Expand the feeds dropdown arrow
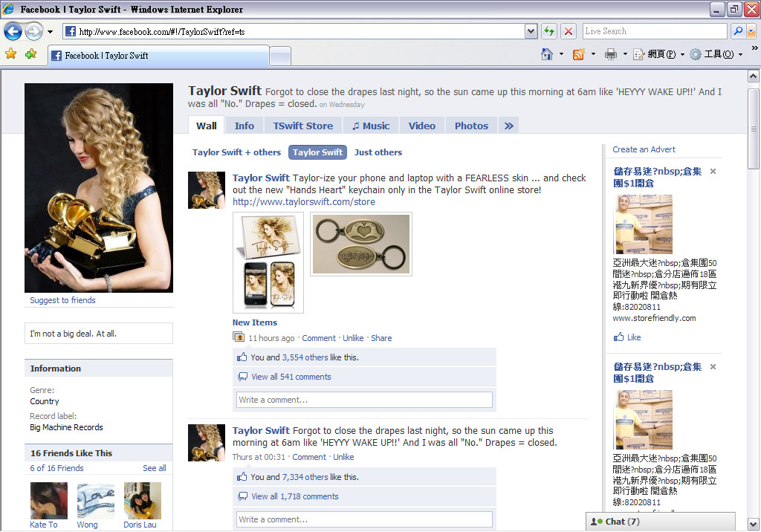This screenshot has height=532, width=761. pyautogui.click(x=593, y=54)
